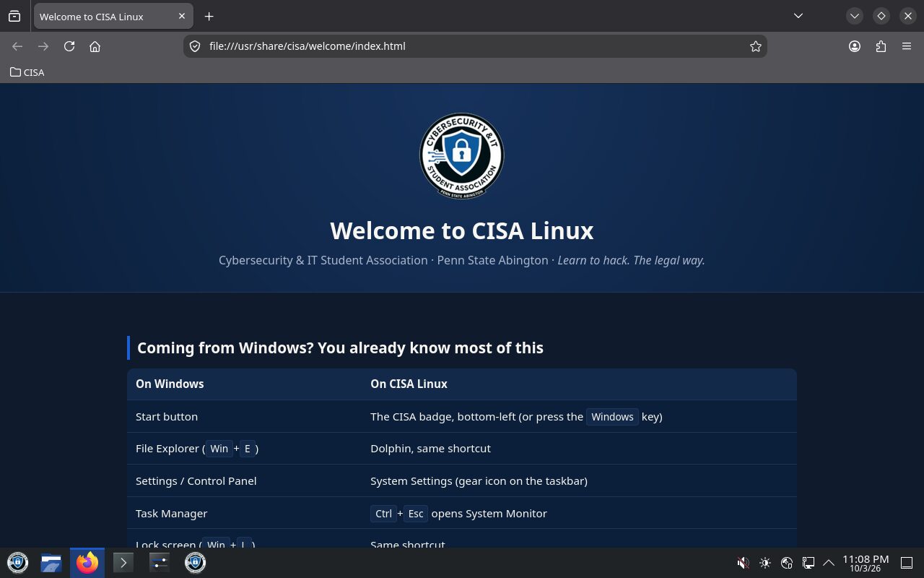This screenshot has width=924, height=578.
Task: Click the CISA logo image on the page
Action: pos(462,155)
